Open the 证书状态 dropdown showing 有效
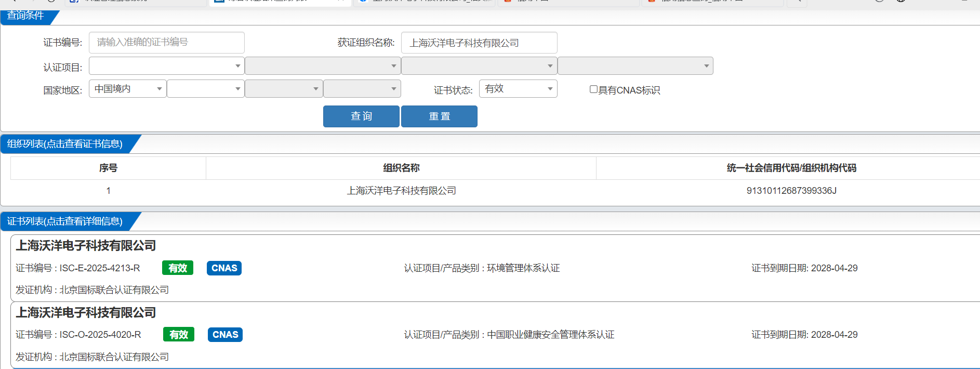Screen dimensions: 980x369 [518, 89]
